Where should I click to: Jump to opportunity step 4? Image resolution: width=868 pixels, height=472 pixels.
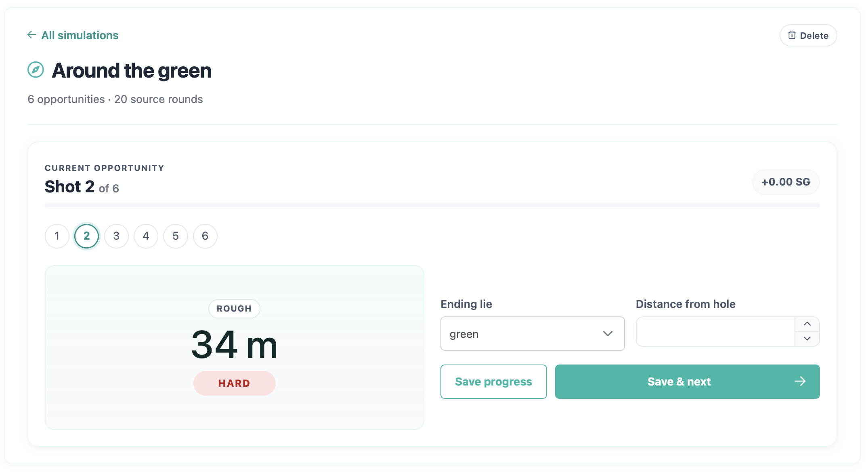[x=146, y=236]
